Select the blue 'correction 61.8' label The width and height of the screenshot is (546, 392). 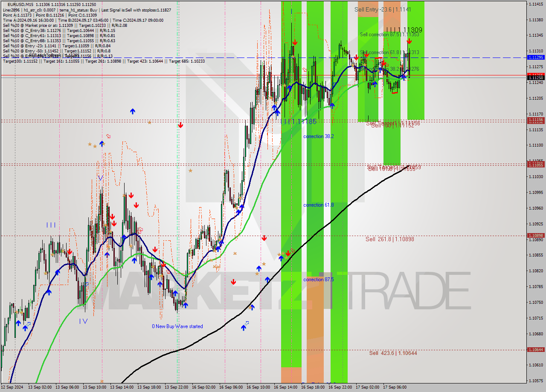(319, 205)
